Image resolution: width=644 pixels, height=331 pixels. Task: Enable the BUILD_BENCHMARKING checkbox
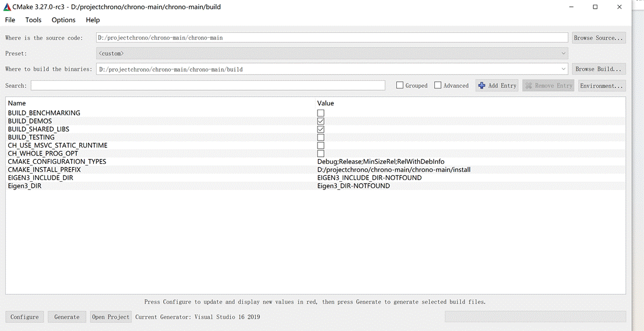coord(321,113)
